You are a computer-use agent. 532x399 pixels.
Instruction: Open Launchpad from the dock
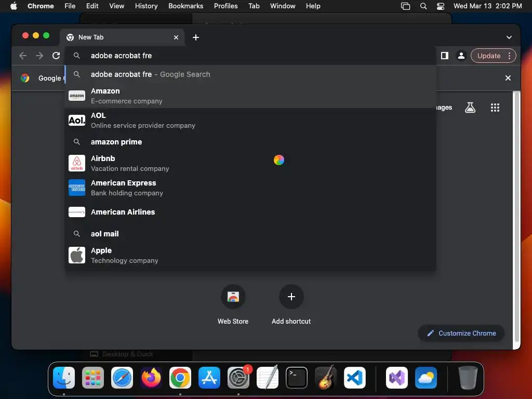tap(93, 378)
